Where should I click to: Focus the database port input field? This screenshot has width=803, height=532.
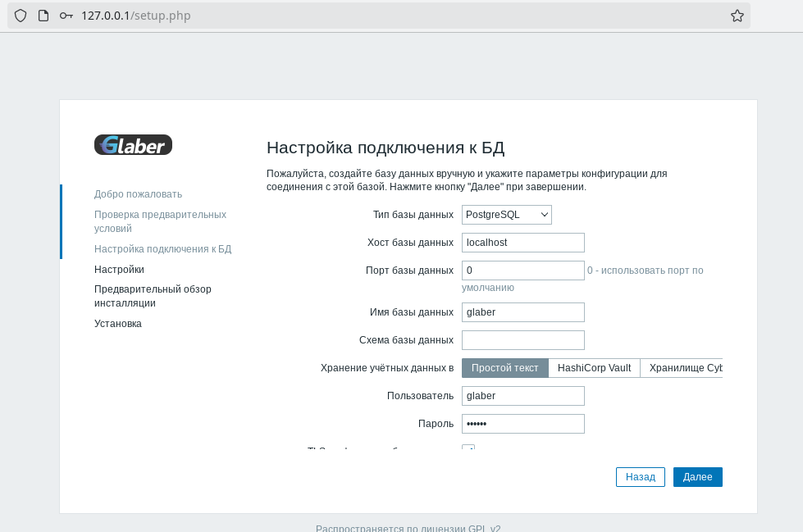[x=522, y=271]
